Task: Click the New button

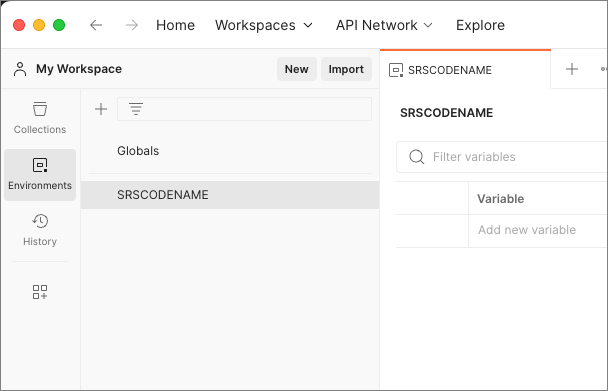Action: (x=297, y=69)
